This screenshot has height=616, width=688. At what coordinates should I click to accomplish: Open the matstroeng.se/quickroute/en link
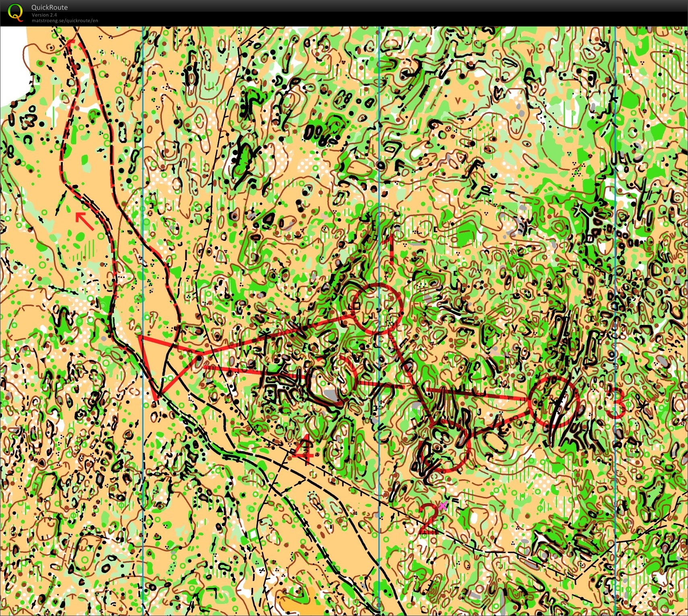coord(65,21)
